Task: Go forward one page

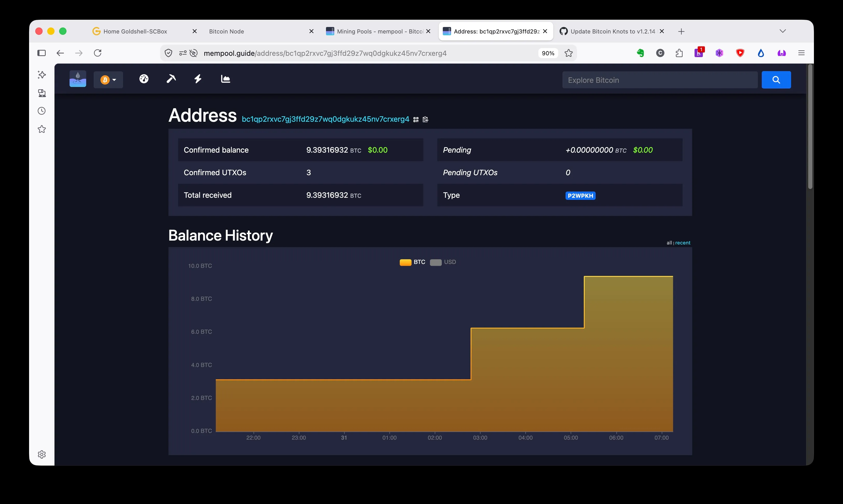Action: point(79,53)
